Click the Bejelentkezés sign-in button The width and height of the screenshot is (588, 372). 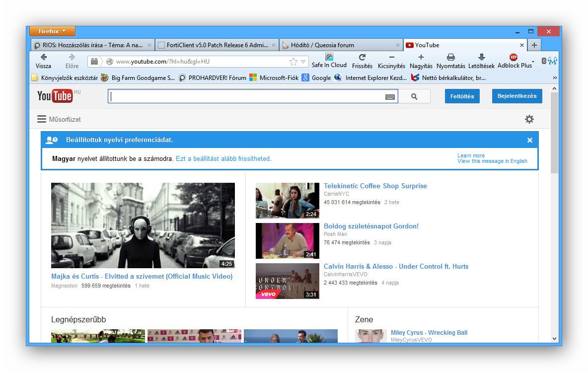517,96
